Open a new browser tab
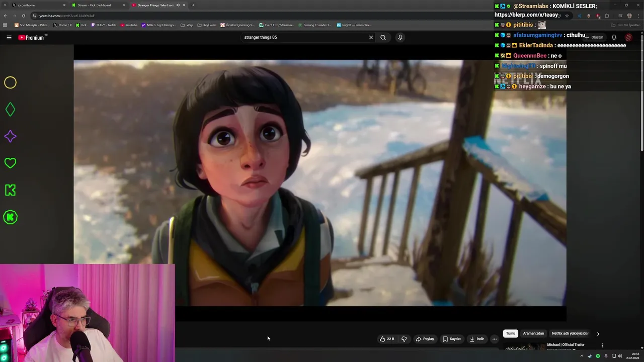Image resolution: width=644 pixels, height=362 pixels. click(193, 5)
